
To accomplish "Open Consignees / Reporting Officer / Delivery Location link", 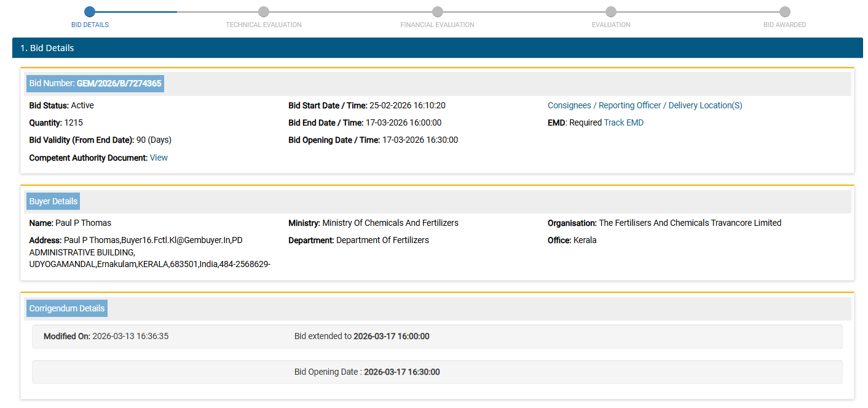I will coord(645,106).
